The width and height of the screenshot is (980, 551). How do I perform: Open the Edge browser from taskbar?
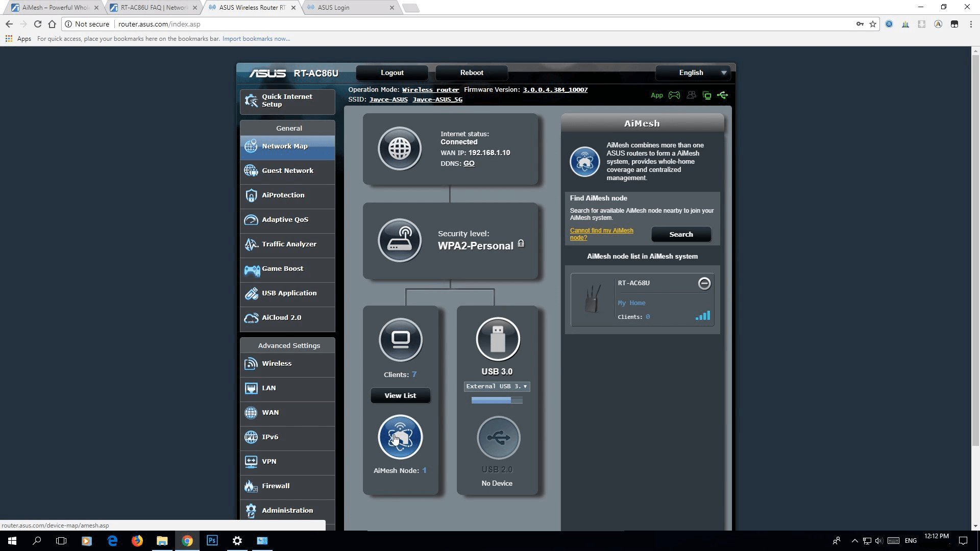(x=112, y=541)
